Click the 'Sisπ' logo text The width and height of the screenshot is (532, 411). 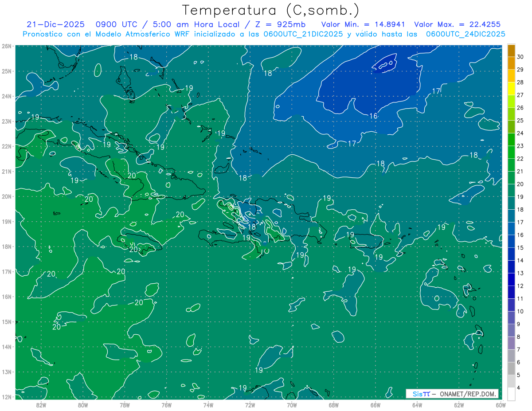click(421, 394)
